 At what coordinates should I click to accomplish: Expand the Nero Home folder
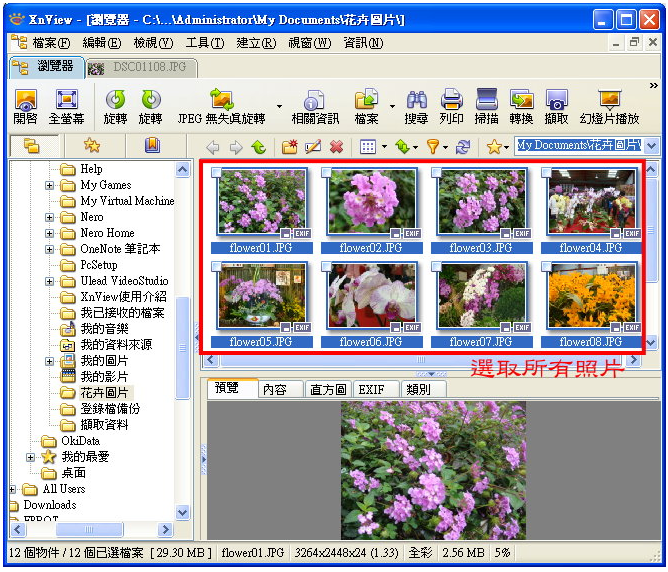coord(49,233)
